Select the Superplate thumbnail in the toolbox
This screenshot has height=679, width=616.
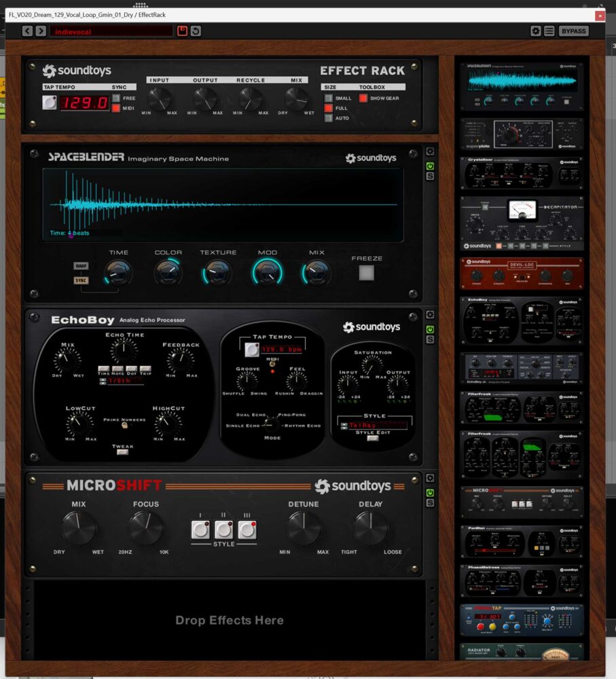(522, 134)
